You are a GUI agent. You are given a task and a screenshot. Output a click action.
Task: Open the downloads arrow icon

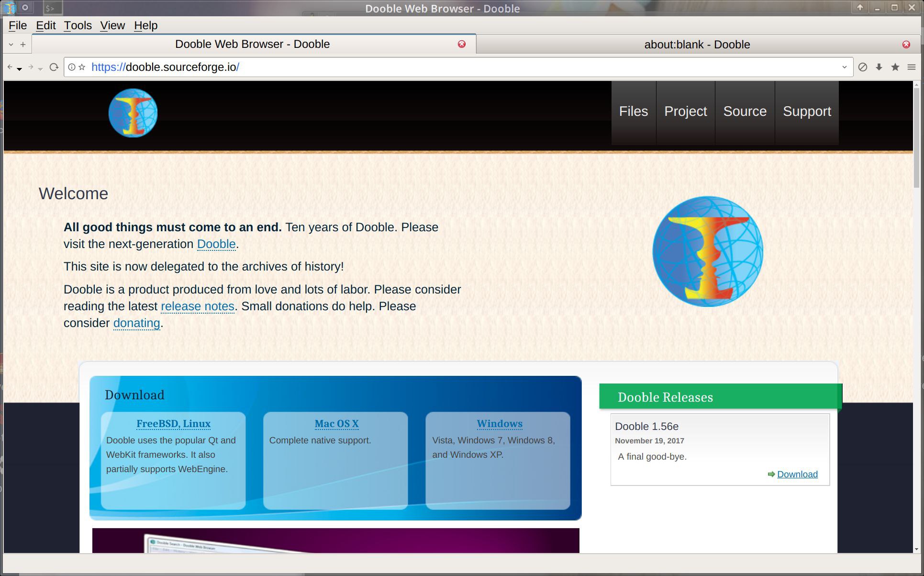tap(879, 67)
